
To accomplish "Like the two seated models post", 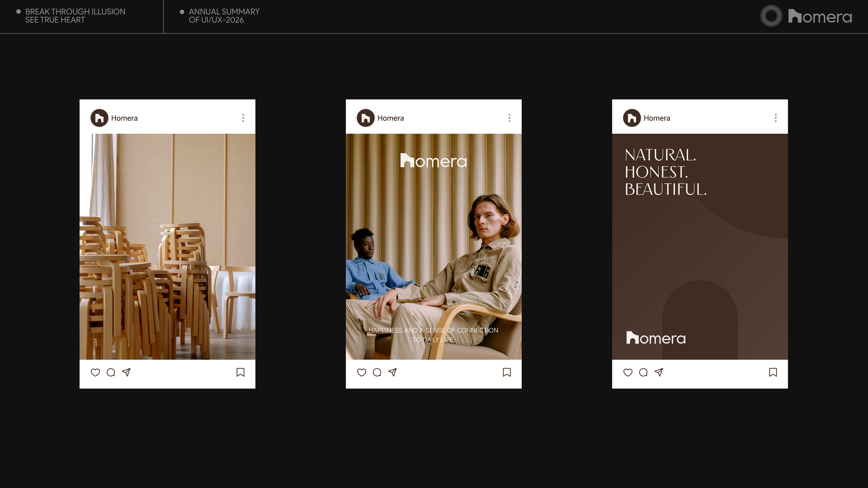I will click(x=362, y=372).
